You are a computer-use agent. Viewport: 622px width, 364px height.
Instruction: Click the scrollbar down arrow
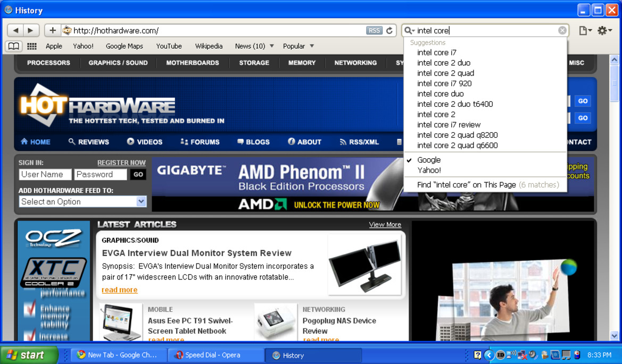pos(614,336)
